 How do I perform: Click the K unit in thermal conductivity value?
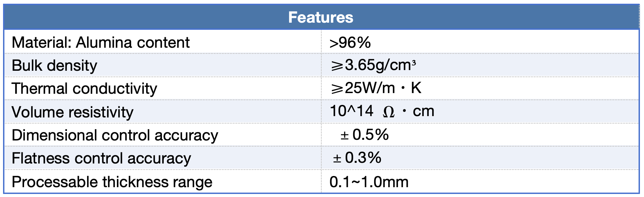pyautogui.click(x=416, y=88)
